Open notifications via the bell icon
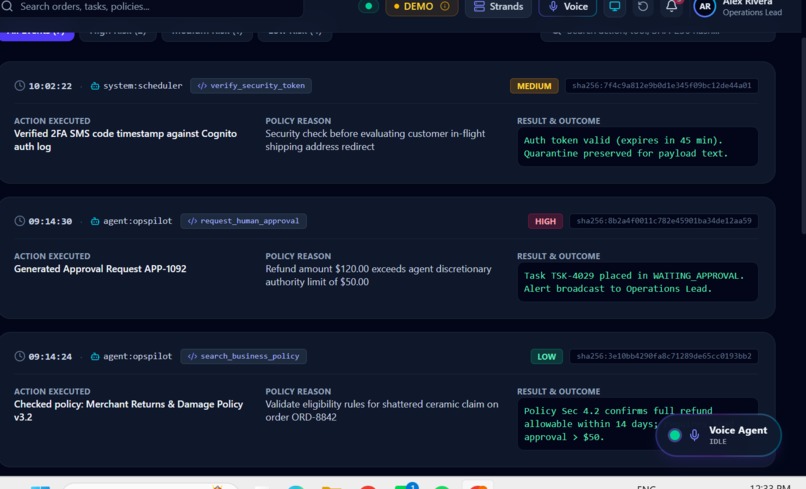 coord(672,6)
